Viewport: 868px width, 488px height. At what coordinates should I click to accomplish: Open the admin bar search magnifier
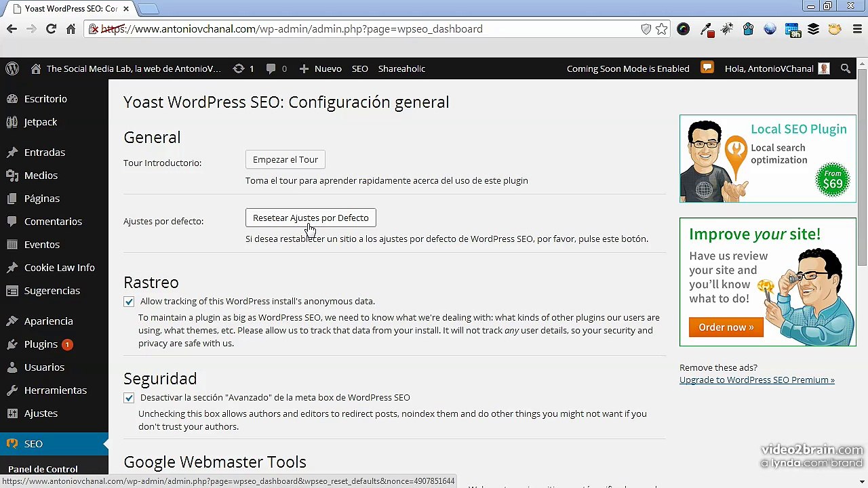click(x=845, y=68)
